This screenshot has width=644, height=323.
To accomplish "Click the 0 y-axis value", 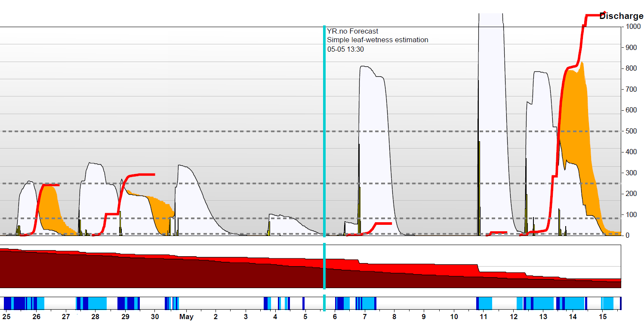I will (x=628, y=236).
